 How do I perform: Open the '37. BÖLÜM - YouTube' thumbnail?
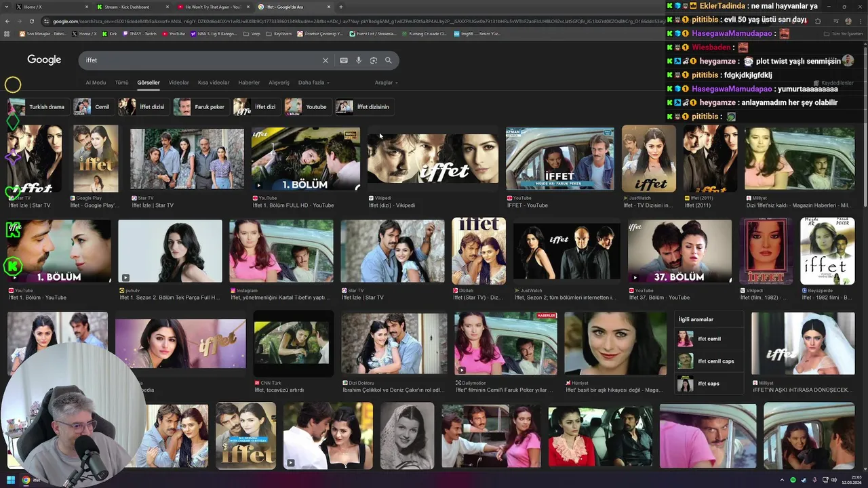[679, 251]
